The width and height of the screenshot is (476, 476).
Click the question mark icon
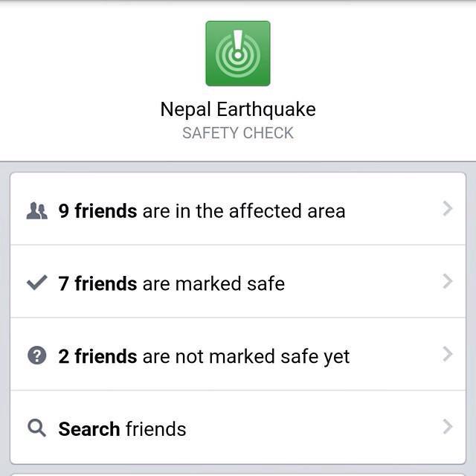pyautogui.click(x=36, y=356)
